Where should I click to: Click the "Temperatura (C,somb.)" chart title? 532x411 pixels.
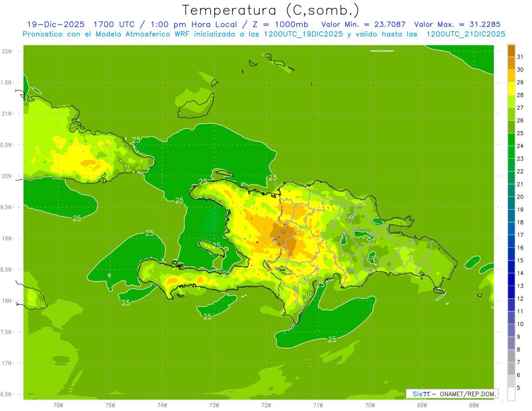(271, 10)
